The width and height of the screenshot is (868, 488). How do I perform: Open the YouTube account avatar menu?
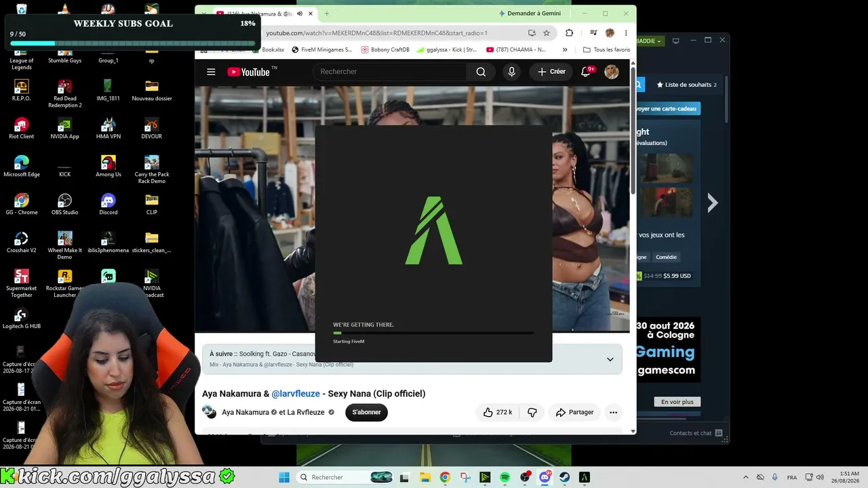click(x=612, y=72)
